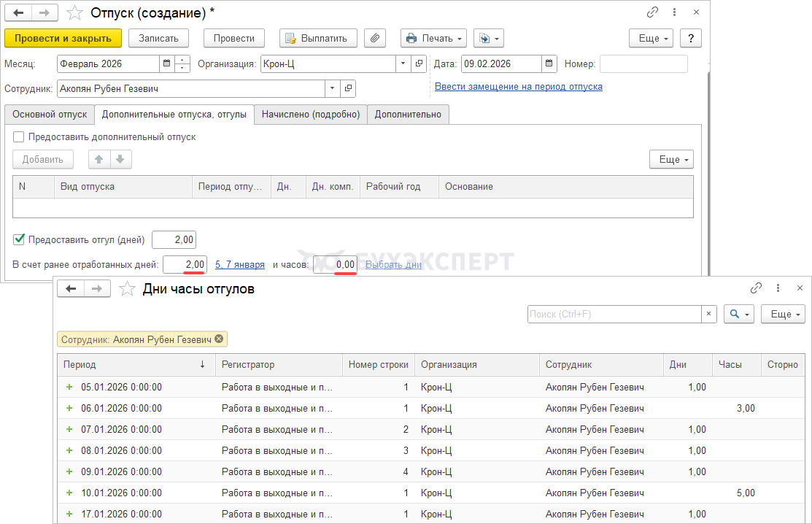The width and height of the screenshot is (812, 524).
Task: Expand Еще menu in Дни часы отгулов
Action: (782, 314)
